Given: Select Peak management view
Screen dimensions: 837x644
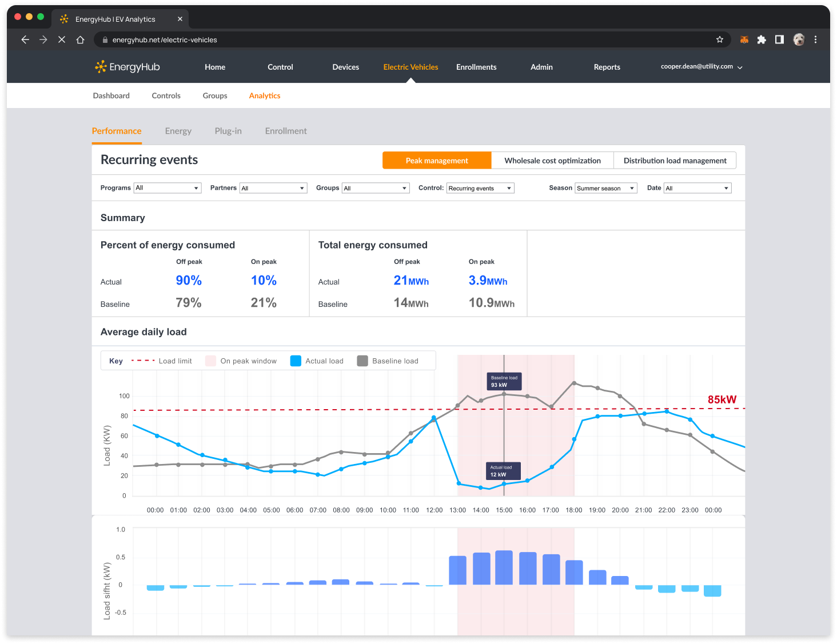Looking at the screenshot, I should [437, 161].
